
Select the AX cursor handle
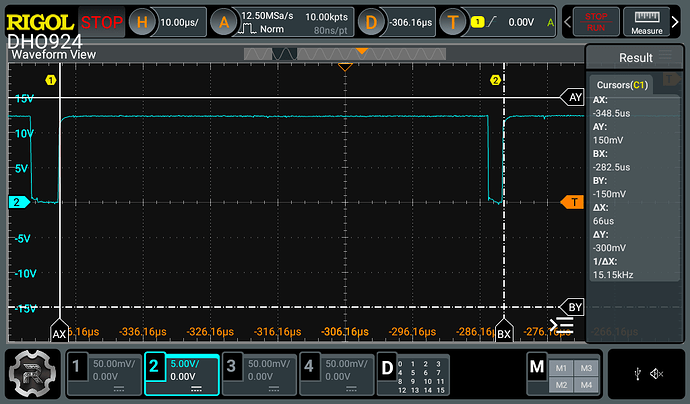[x=59, y=332]
